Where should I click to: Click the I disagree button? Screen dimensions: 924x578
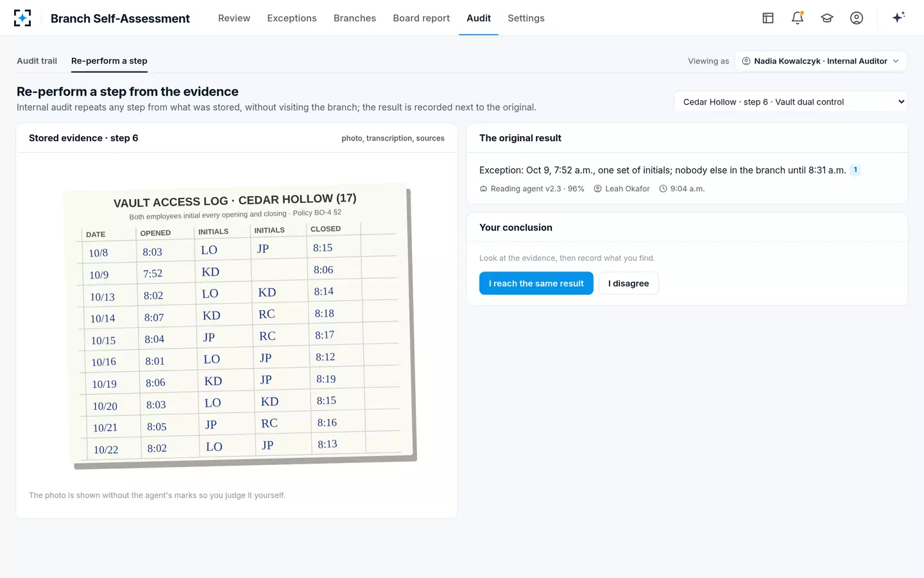click(x=629, y=283)
